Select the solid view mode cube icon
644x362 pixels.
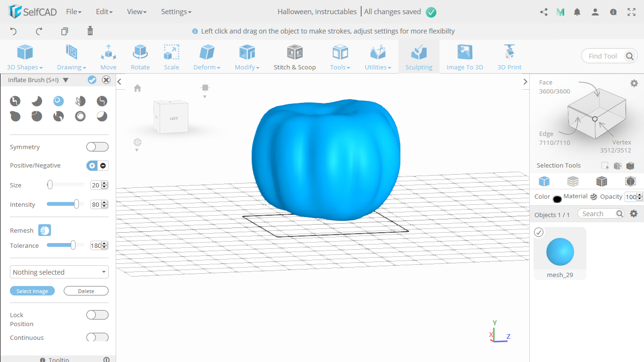tap(544, 181)
